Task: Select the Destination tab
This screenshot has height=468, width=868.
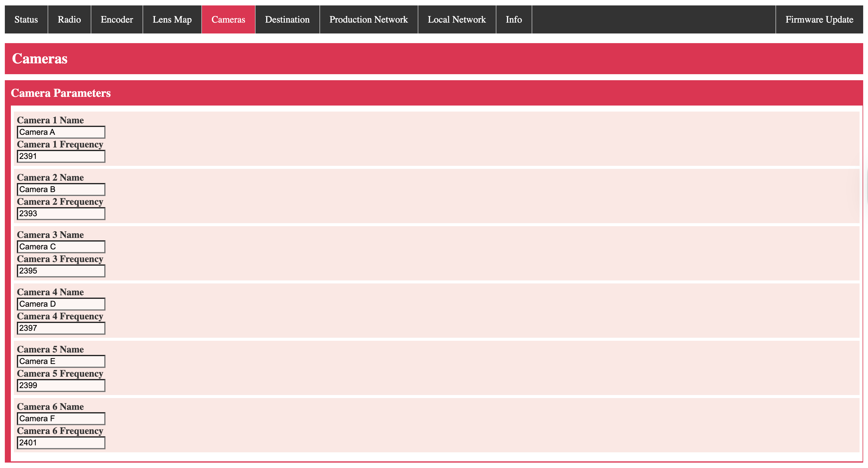Action: click(x=287, y=20)
